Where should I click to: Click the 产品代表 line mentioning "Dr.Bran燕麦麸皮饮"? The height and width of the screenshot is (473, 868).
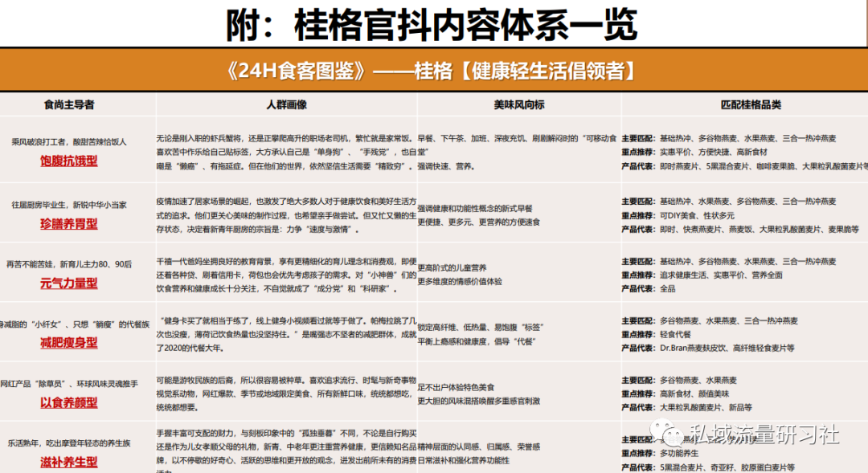pos(708,348)
